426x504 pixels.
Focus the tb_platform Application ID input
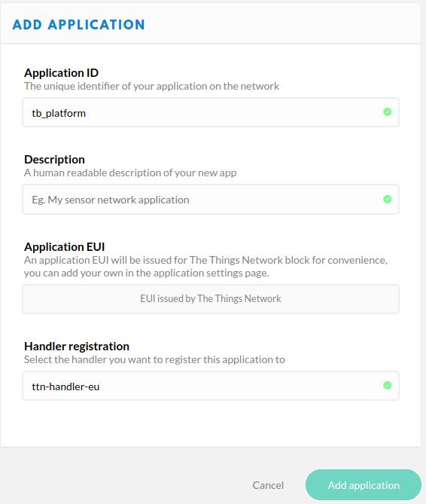[x=211, y=112]
